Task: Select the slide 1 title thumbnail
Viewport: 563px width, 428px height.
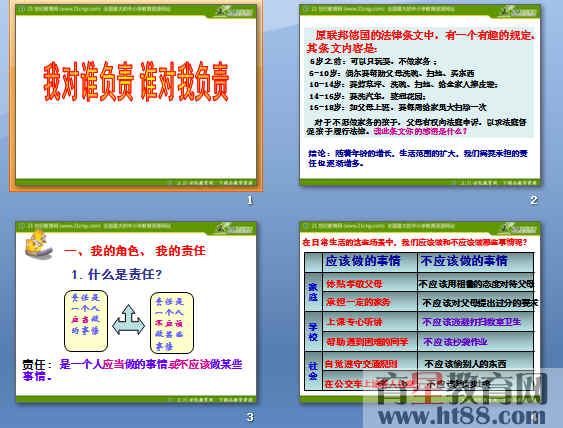Action: click(x=136, y=96)
